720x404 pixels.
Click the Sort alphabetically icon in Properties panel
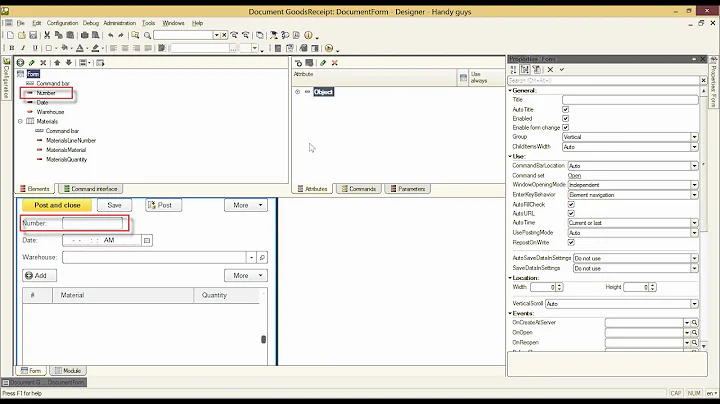pos(513,69)
